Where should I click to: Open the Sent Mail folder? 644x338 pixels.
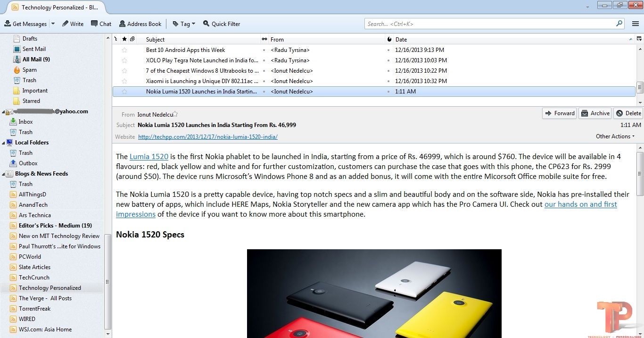(34, 49)
